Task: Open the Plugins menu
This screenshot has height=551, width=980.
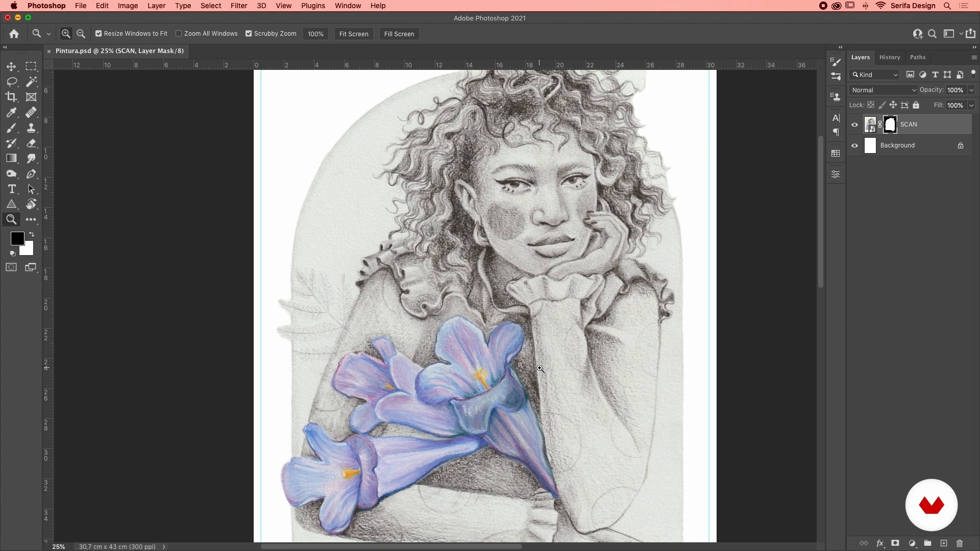Action: point(313,6)
